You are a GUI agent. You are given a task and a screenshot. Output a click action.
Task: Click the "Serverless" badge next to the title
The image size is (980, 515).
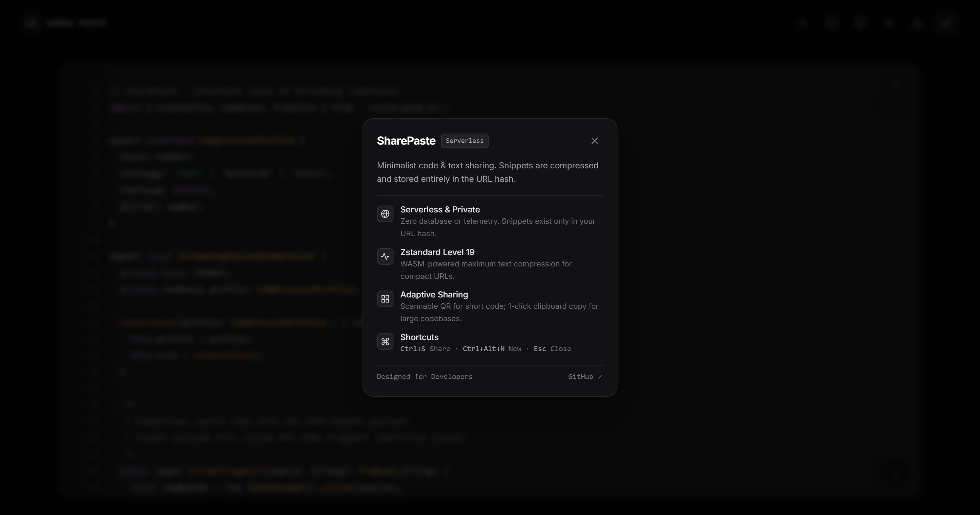[x=465, y=141]
